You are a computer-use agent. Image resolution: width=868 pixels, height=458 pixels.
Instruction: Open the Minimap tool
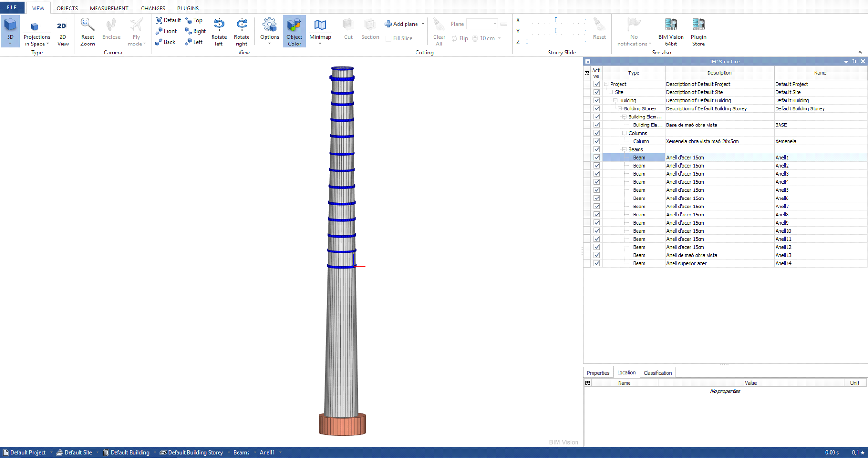(320, 31)
